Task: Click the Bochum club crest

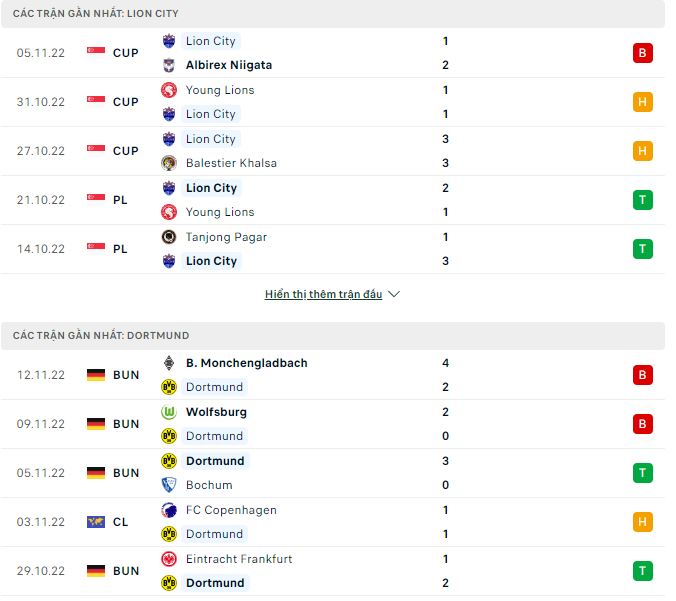Action: (x=169, y=485)
